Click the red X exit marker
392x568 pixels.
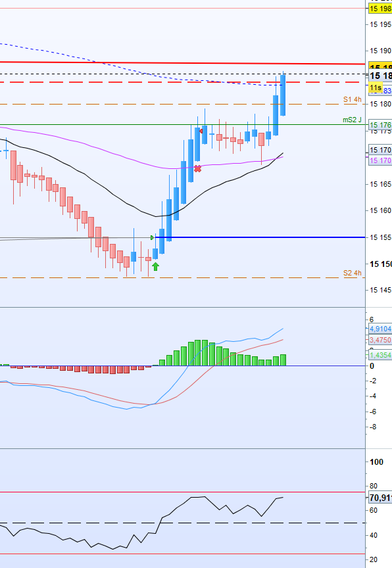point(197,169)
